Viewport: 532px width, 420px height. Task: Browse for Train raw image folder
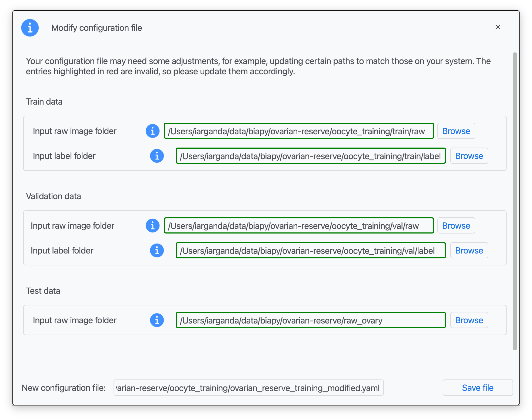point(456,131)
